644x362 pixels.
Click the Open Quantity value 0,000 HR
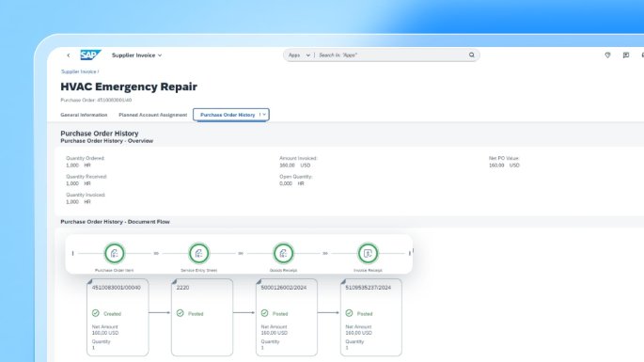pos(291,183)
